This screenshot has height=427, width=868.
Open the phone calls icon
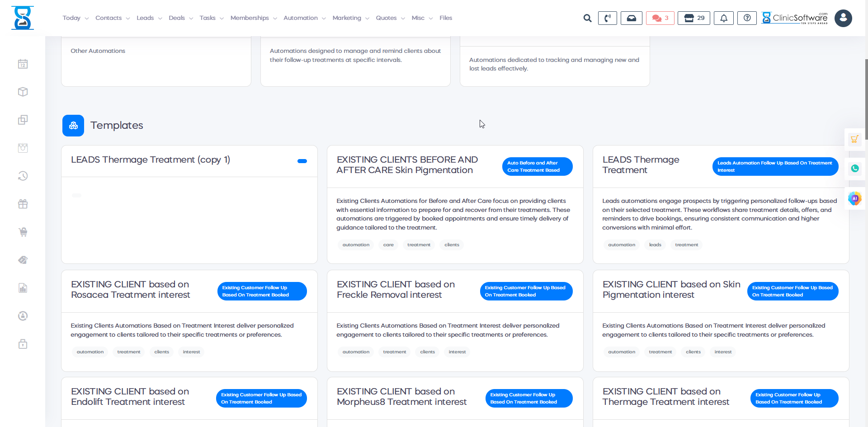pyautogui.click(x=607, y=18)
